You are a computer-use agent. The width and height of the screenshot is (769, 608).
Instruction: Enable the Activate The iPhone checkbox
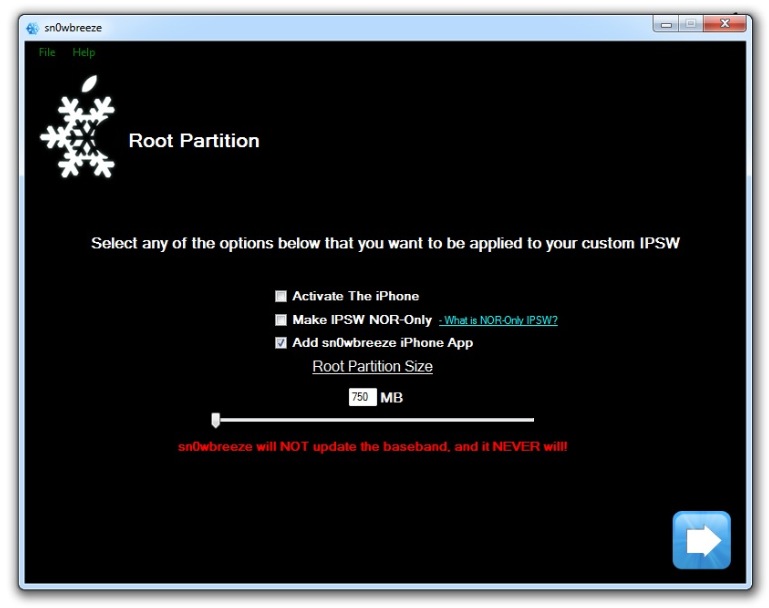(x=281, y=296)
